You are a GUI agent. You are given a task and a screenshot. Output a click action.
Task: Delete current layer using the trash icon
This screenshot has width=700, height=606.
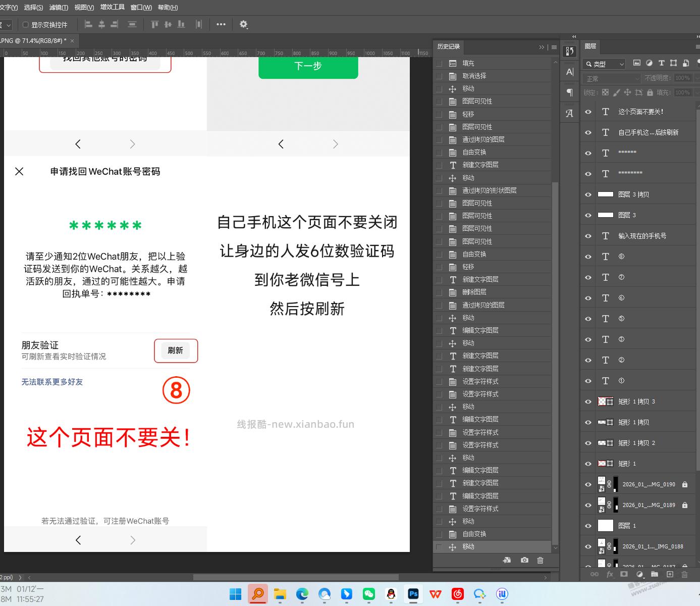click(685, 574)
